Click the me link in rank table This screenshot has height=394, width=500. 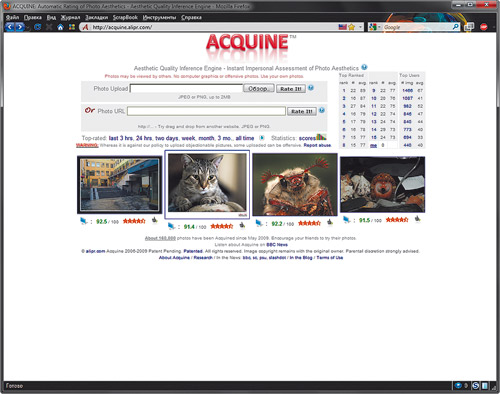click(x=374, y=145)
